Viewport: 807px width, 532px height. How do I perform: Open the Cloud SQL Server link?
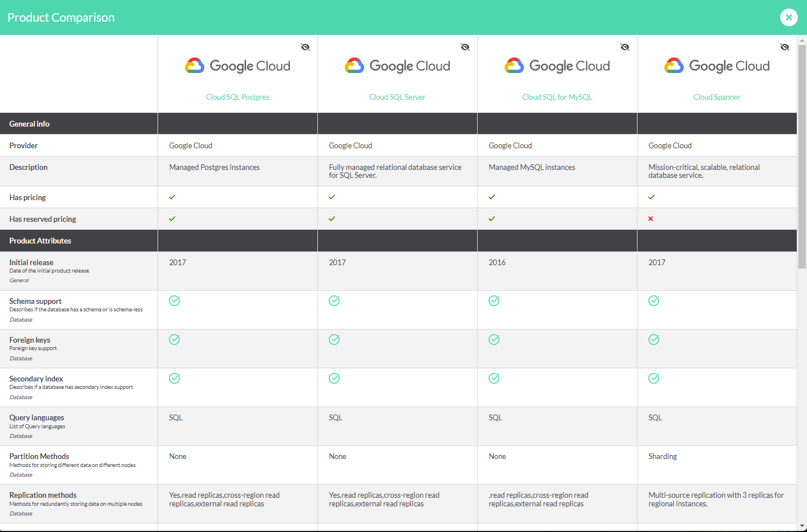point(397,97)
